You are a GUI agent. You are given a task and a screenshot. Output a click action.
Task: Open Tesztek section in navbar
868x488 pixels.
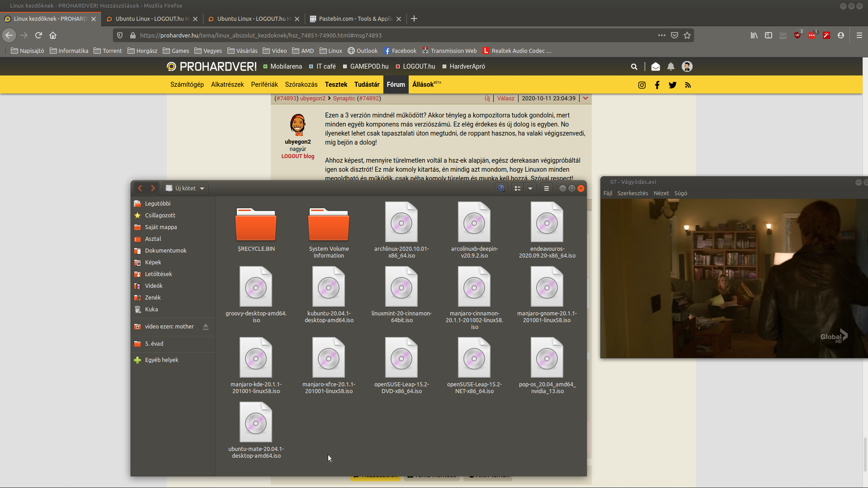click(x=336, y=84)
